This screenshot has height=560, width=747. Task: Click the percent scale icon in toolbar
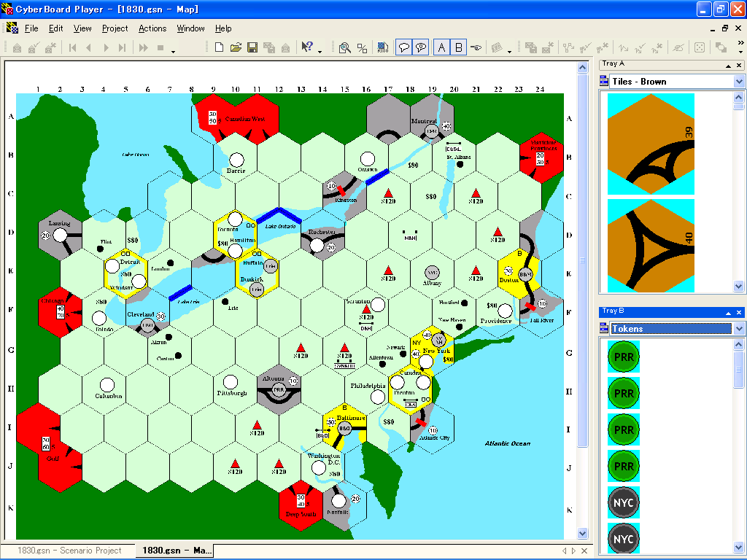362,47
